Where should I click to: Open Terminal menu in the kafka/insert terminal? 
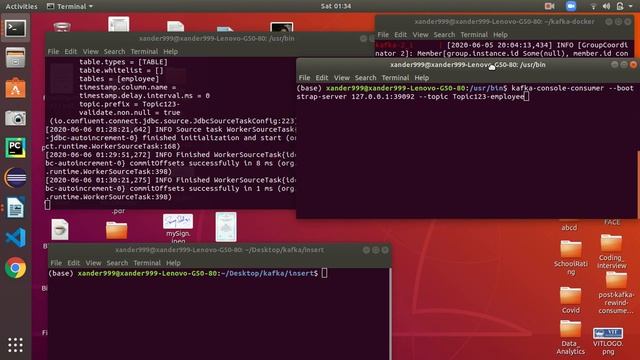(147, 263)
